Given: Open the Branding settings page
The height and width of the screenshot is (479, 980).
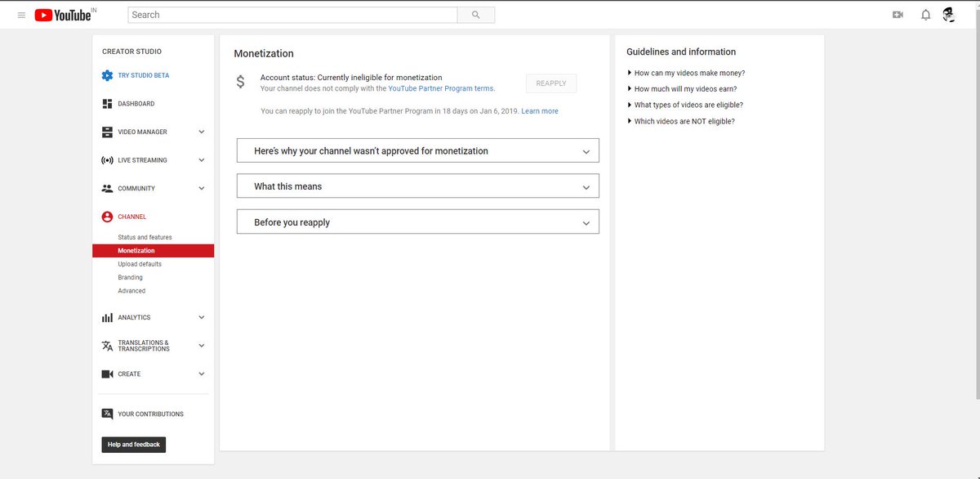Looking at the screenshot, I should pos(130,277).
